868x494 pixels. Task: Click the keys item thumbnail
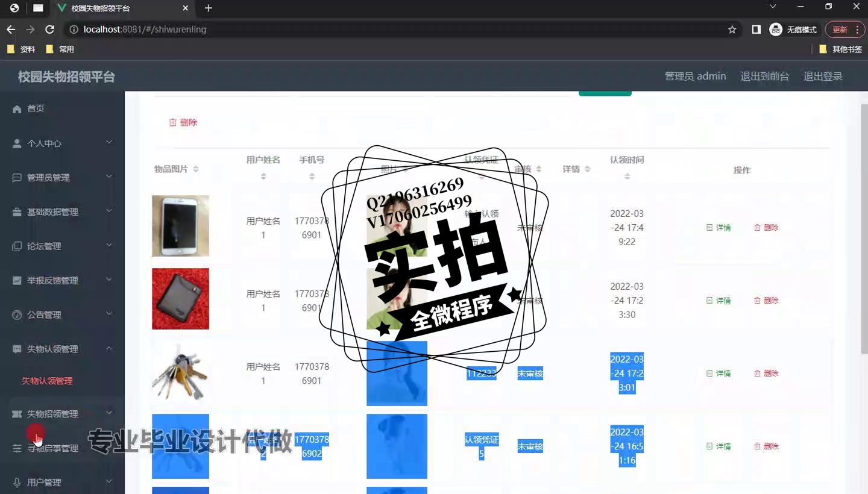pos(180,372)
